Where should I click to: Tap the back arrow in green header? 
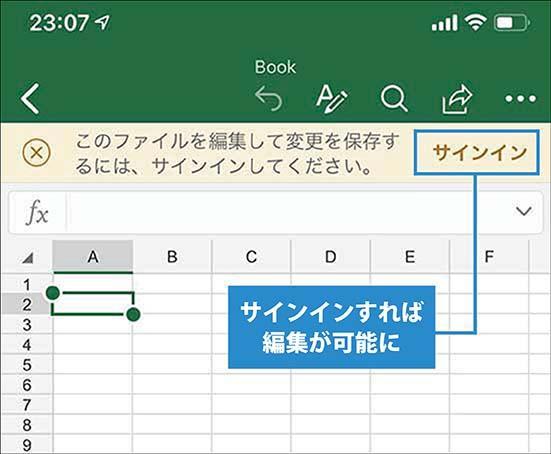tap(30, 98)
